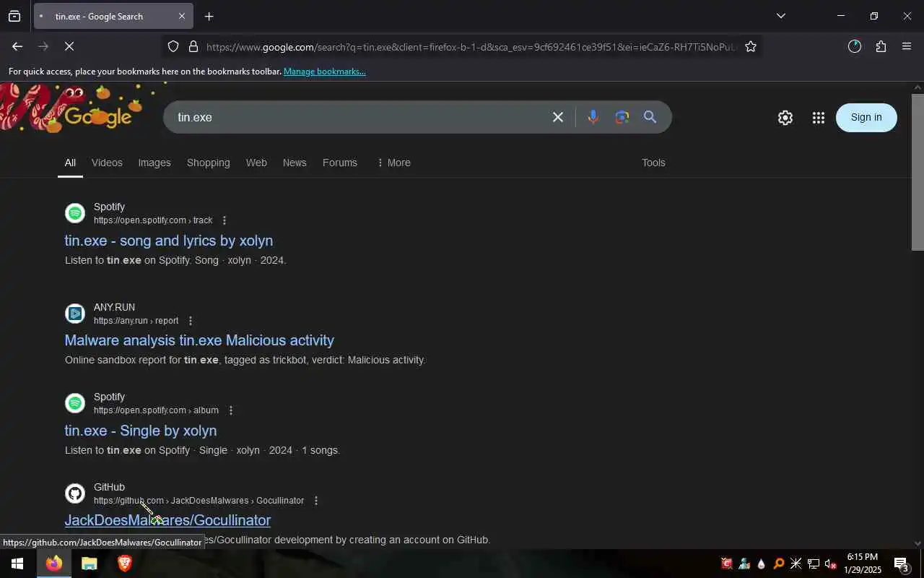Close the tin.exe Google Search tab
This screenshot has height=578, width=924.
pos(181,16)
